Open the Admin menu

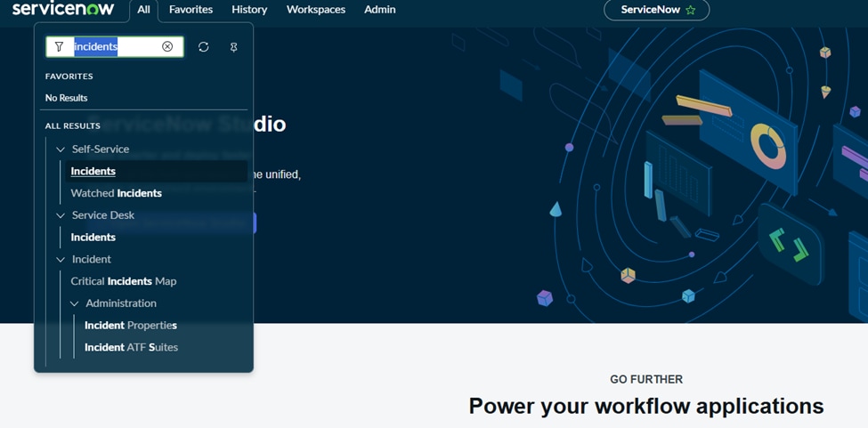(380, 10)
